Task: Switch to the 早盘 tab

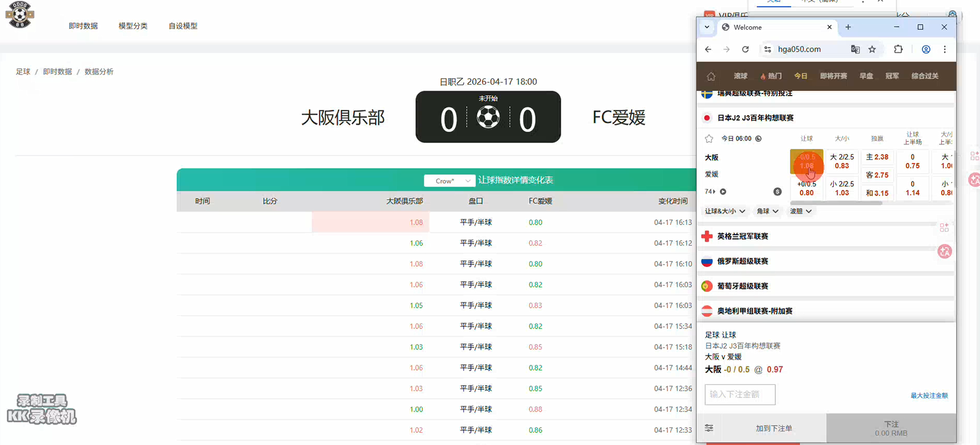Action: [x=866, y=76]
